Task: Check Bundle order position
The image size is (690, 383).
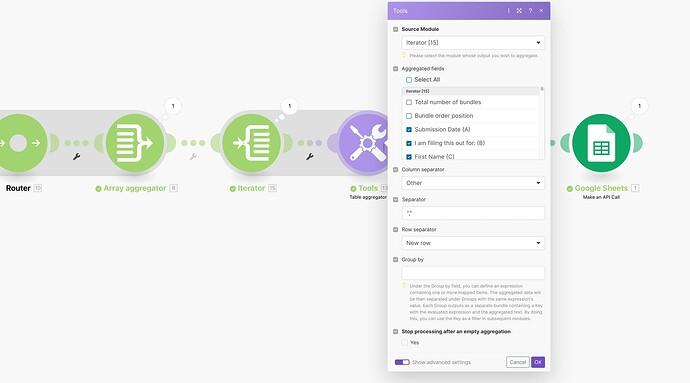Action: point(409,116)
